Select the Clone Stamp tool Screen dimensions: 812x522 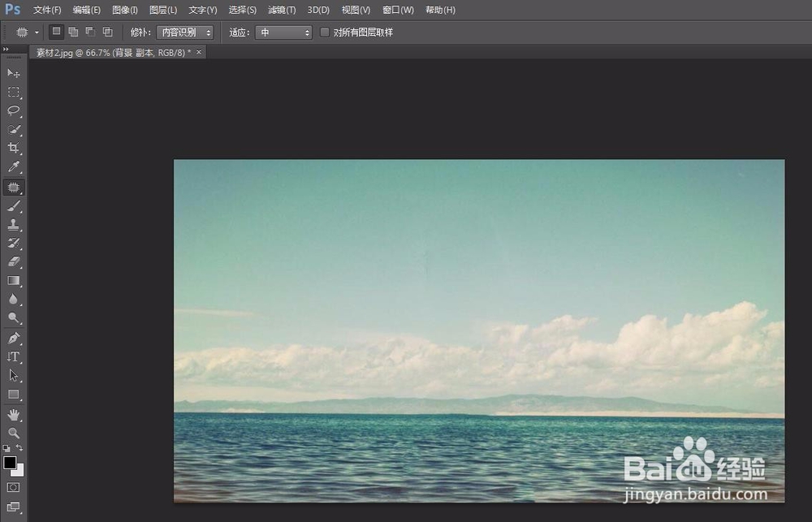coord(14,225)
